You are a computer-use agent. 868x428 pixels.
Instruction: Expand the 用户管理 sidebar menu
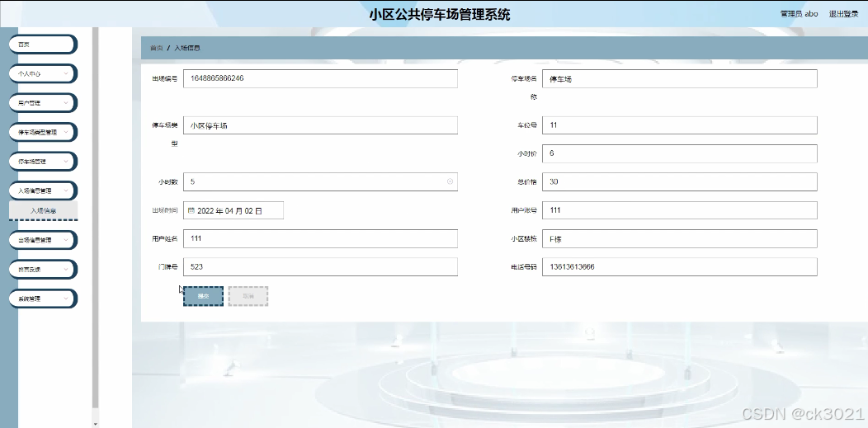(43, 103)
